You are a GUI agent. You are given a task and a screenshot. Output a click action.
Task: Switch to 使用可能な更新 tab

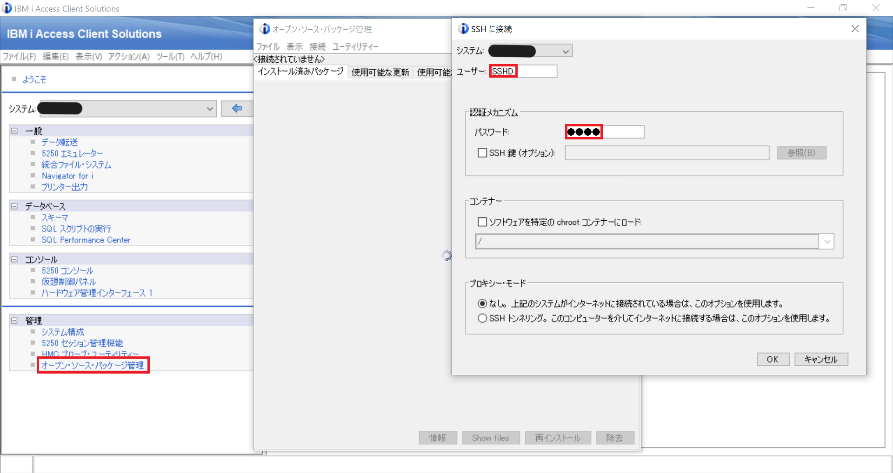point(380,72)
